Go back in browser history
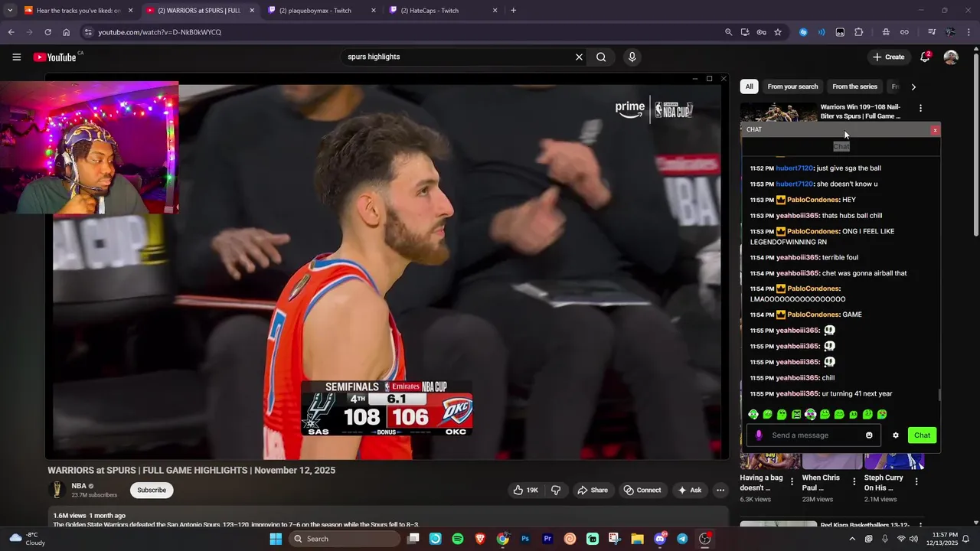 [11, 32]
